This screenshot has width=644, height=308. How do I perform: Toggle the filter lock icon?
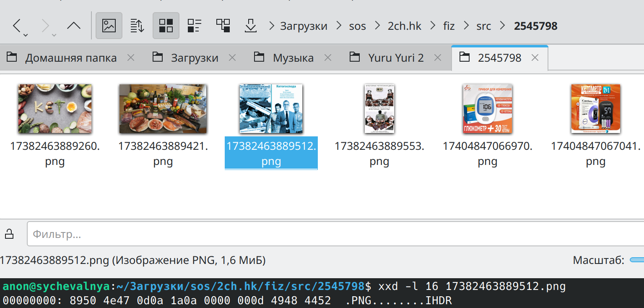click(9, 234)
